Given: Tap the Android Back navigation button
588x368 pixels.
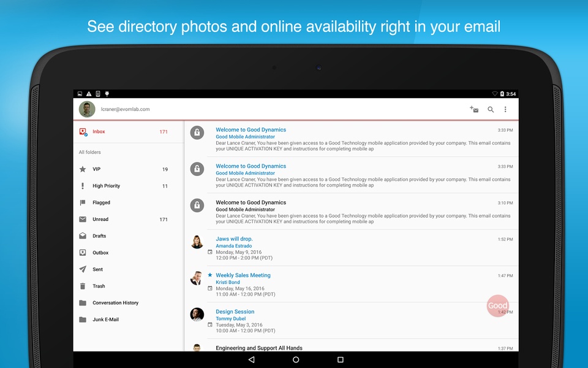Looking at the screenshot, I should 252,360.
